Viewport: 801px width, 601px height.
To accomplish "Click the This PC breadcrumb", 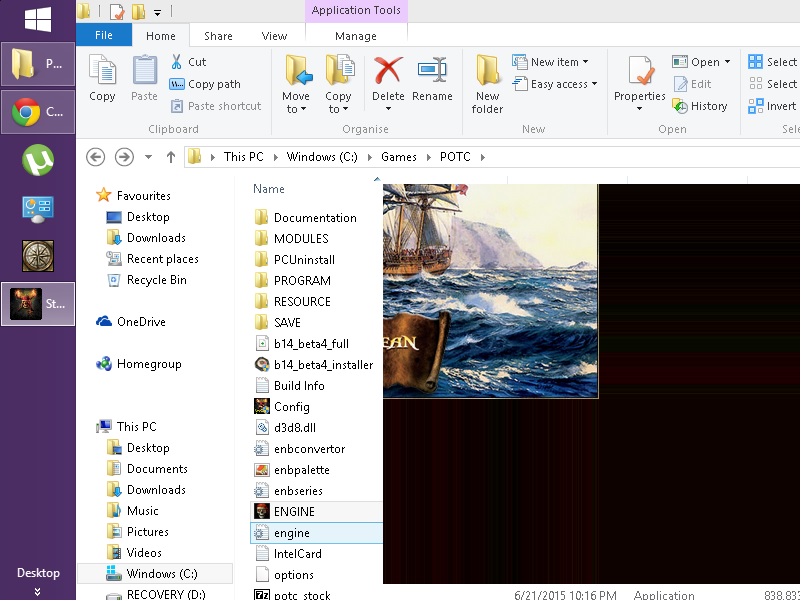I will click(244, 157).
